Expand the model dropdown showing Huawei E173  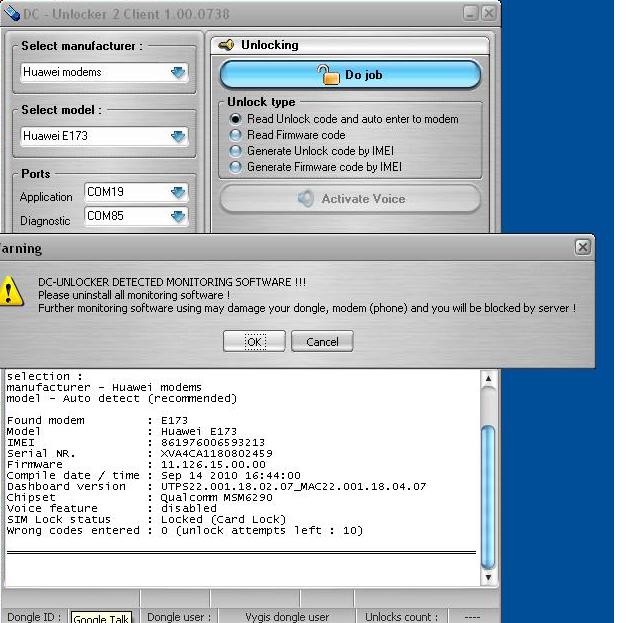coord(178,136)
